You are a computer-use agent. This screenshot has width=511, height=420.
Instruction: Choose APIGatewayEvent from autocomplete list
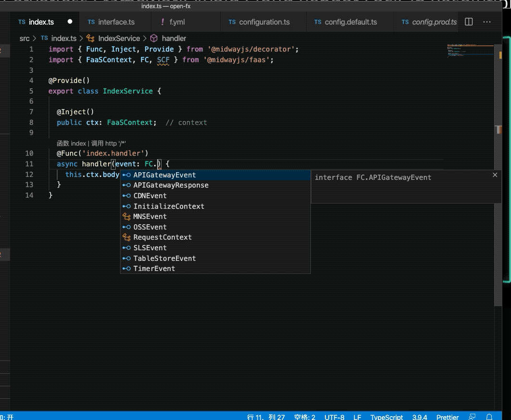point(164,175)
